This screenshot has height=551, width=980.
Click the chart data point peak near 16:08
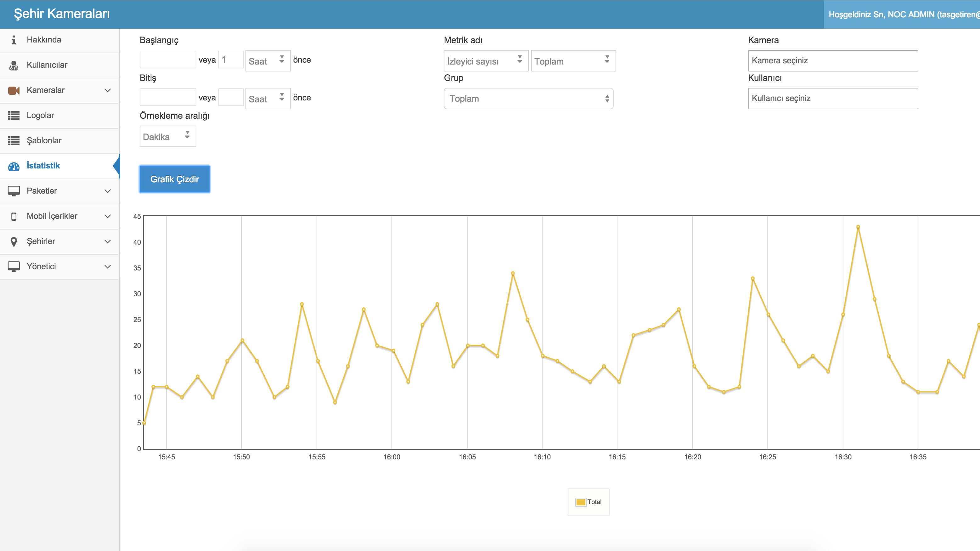513,274
